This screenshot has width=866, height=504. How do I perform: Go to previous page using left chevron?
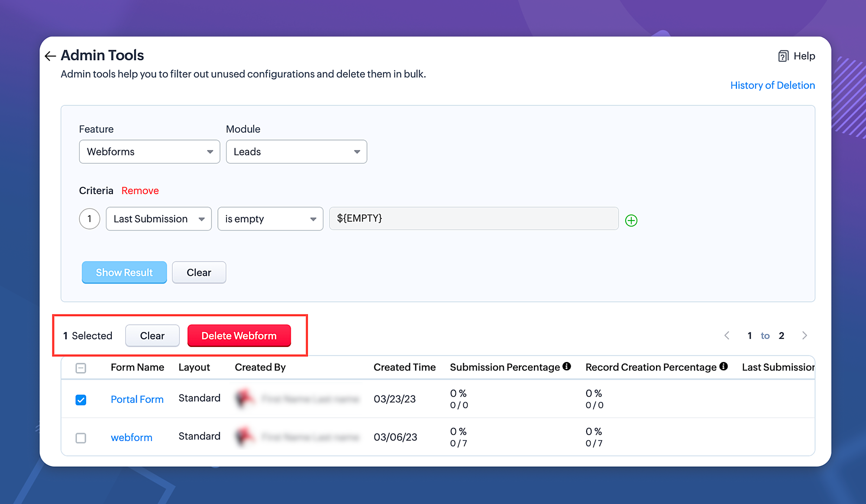[x=727, y=336]
